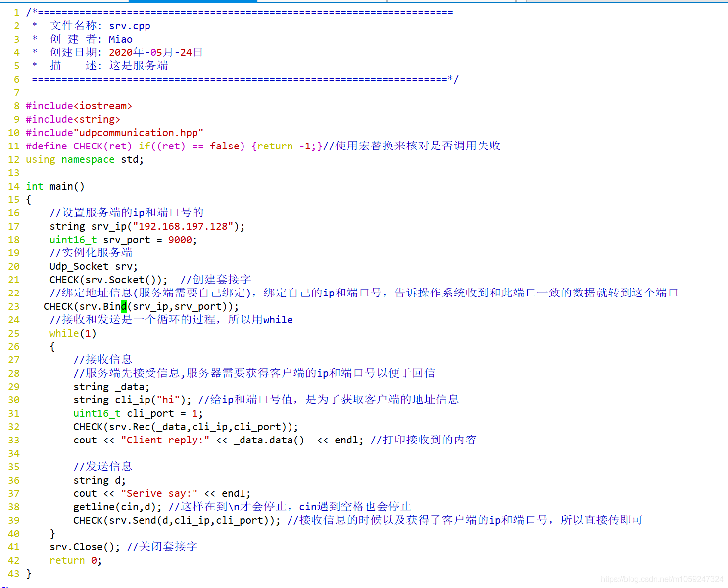Click the 'CHECK(srv.Send(d,cli_ip,cli_port));' call
728x588 pixels.
pos(177,520)
